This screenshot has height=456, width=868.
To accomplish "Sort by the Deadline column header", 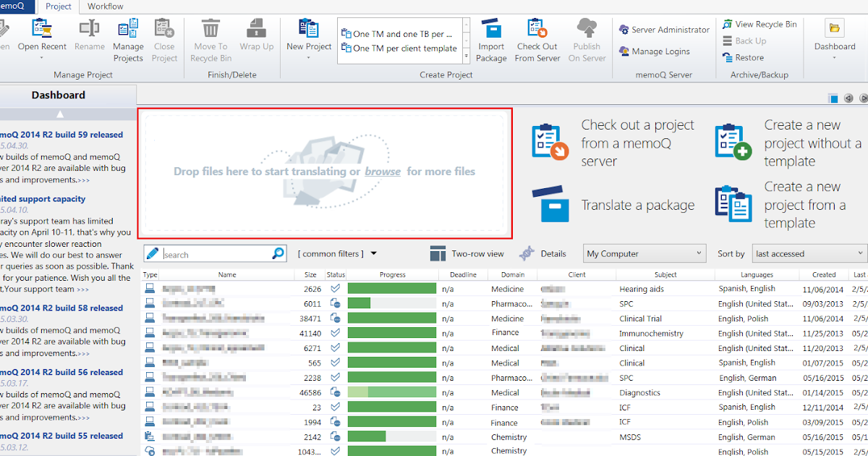I will [463, 275].
